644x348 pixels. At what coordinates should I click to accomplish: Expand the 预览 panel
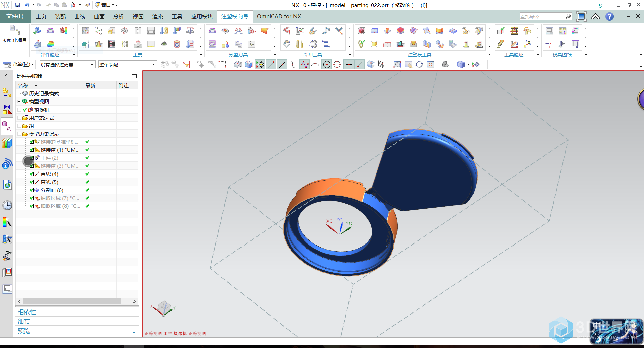coord(77,331)
